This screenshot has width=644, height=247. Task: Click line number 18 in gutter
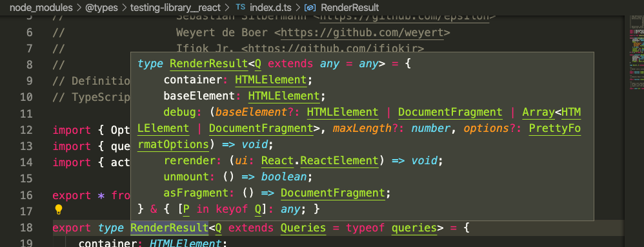(26, 228)
